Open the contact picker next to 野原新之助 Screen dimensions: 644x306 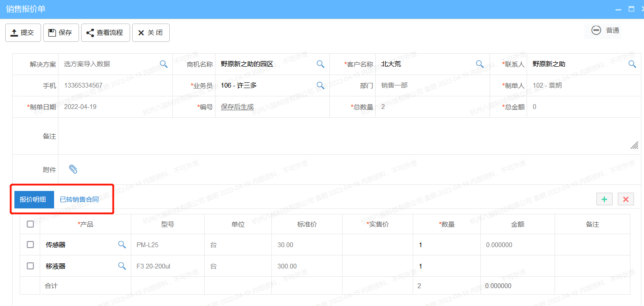[633, 64]
